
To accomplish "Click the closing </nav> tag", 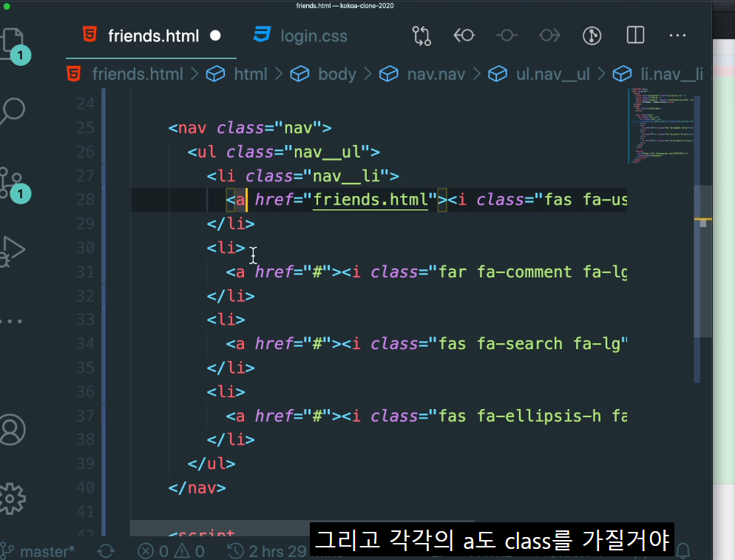I will point(197,488).
